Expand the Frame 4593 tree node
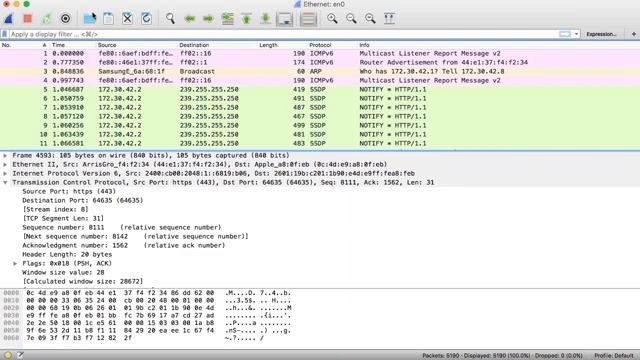This screenshot has height=360, width=640. point(5,156)
